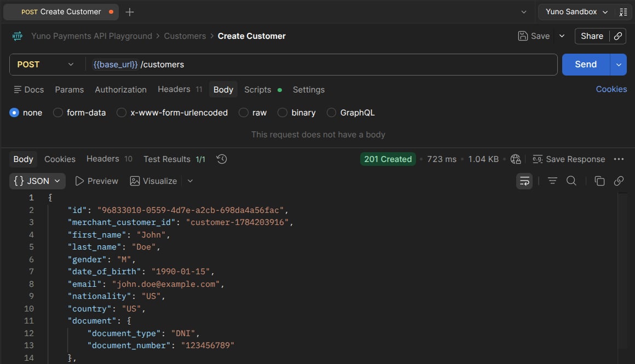Click the 1.04 KB response size
Image resolution: width=635 pixels, height=364 pixels.
click(483, 159)
